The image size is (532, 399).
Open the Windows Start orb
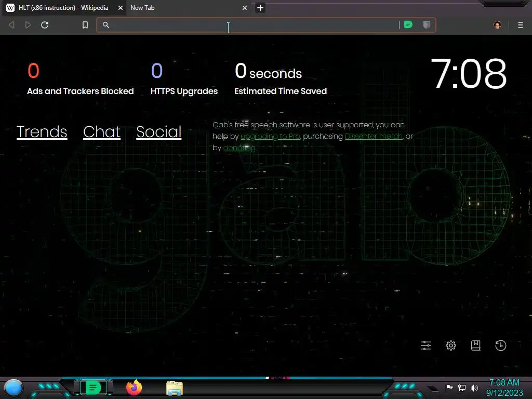pos(14,388)
